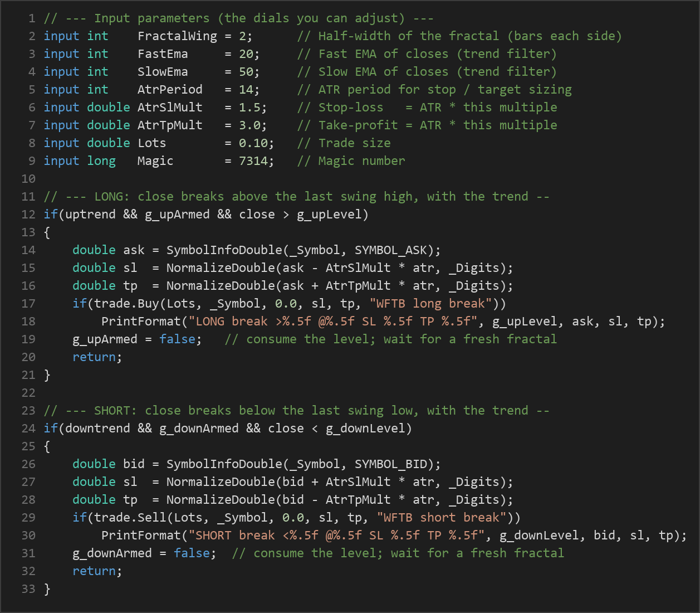Click the Magic input variable name
Screen dimensions: 700x613
pyautogui.click(x=155, y=161)
